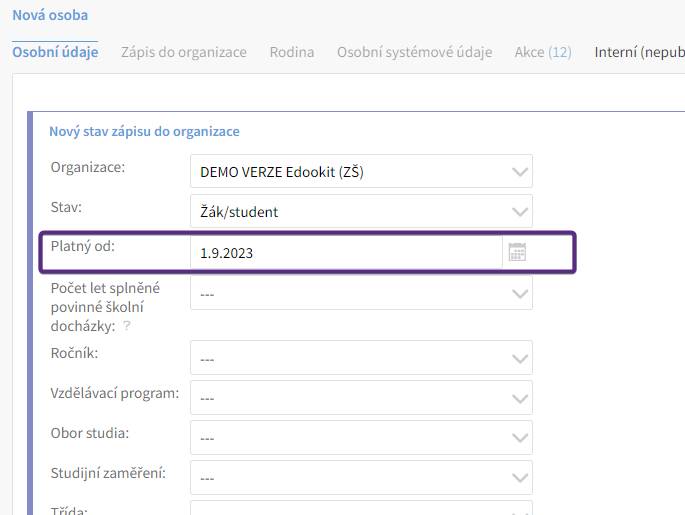Switch to the Osobní údaje tab
685x515 pixels.
tap(55, 52)
